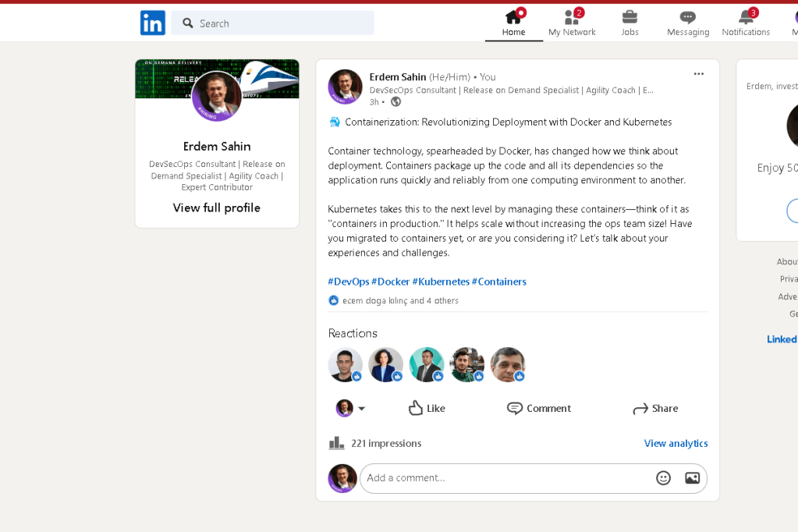Click the first reactor's avatar
Screen dimensions: 798x532
point(345,364)
